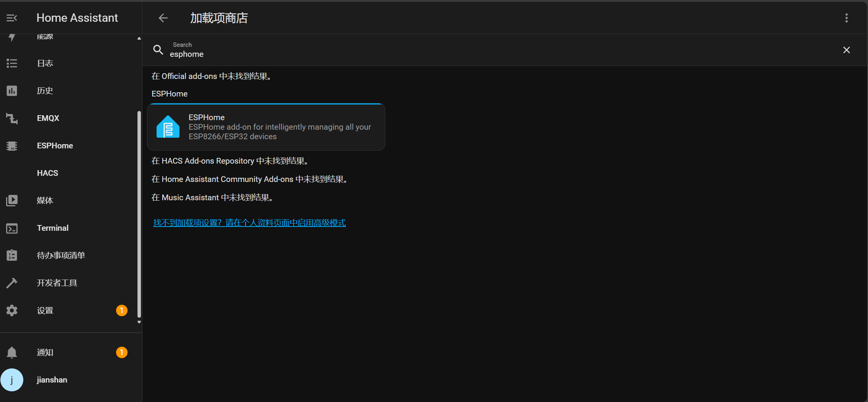
Task: Click the Home Assistant title
Action: click(77, 18)
